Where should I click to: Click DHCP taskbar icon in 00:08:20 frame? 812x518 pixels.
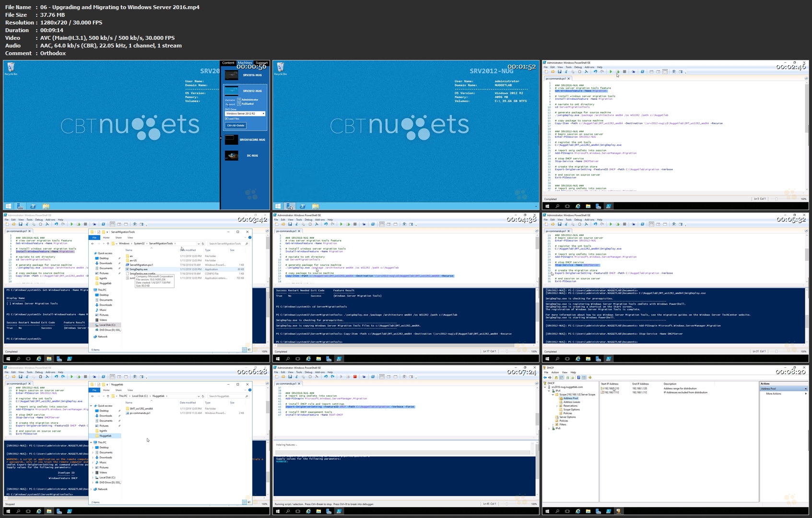(x=619, y=511)
